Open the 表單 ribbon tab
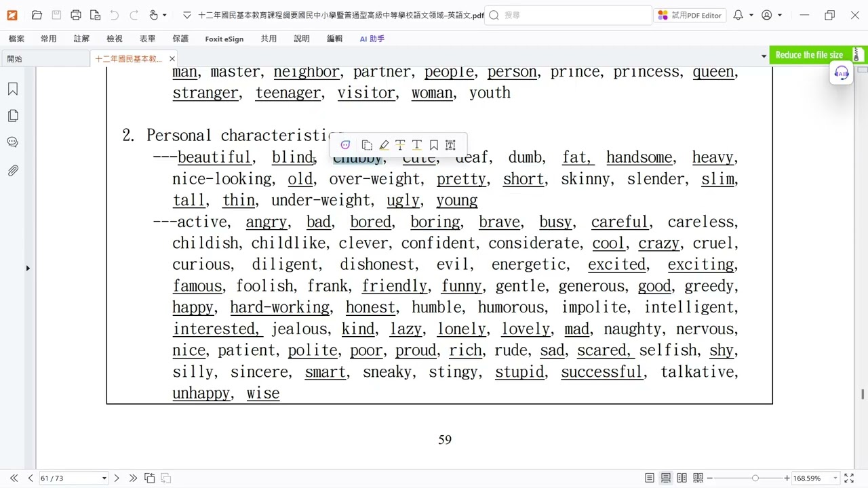Image resolution: width=868 pixels, height=488 pixels. click(x=147, y=39)
